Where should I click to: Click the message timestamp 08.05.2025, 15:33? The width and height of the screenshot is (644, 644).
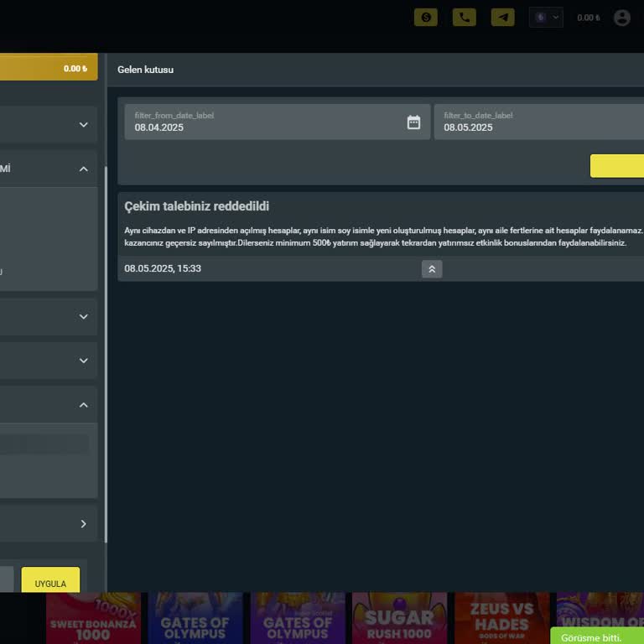[163, 268]
